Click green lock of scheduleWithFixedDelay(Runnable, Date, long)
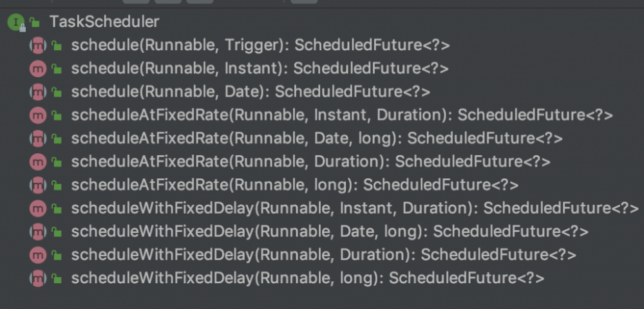644x309 pixels. [57, 232]
